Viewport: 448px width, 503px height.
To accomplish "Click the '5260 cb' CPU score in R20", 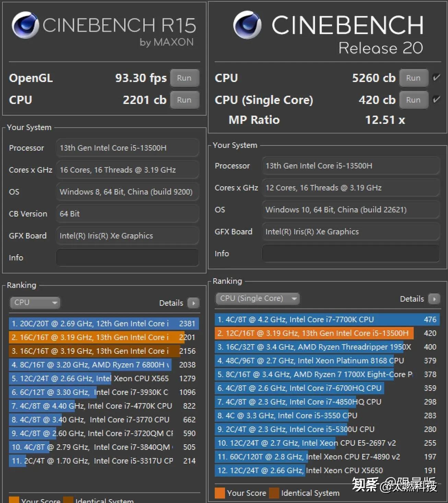I will click(x=374, y=78).
